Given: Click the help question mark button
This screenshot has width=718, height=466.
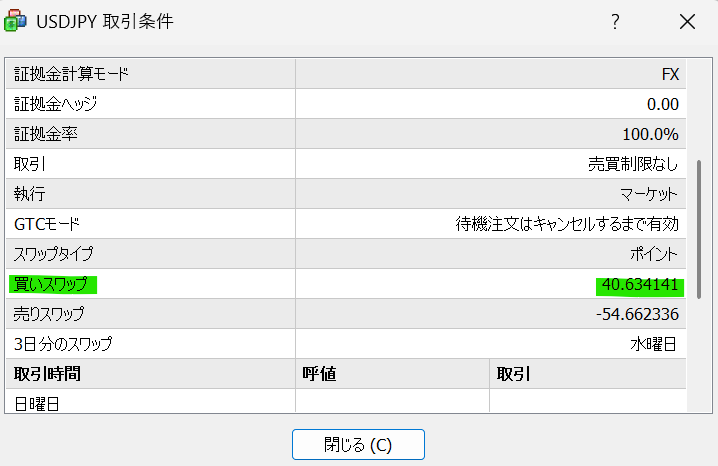Looking at the screenshot, I should (x=616, y=22).
